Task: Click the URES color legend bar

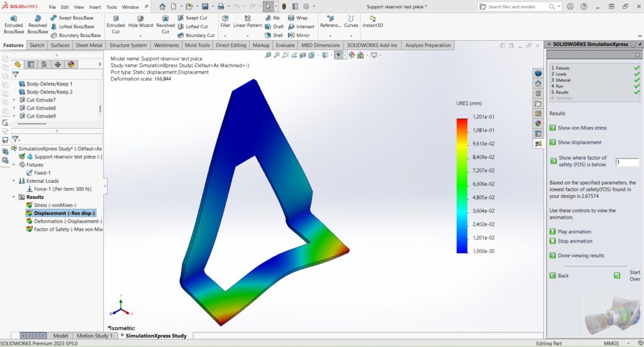Action: pos(462,185)
